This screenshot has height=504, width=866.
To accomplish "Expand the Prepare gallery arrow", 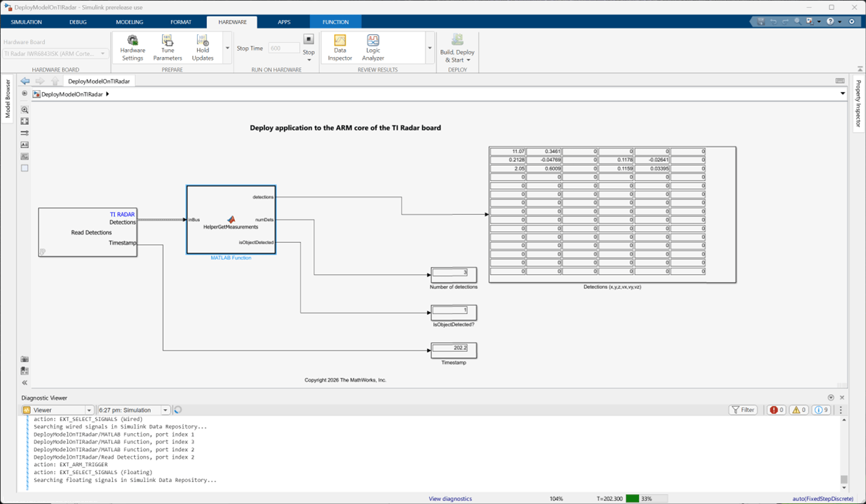I will click(x=228, y=49).
